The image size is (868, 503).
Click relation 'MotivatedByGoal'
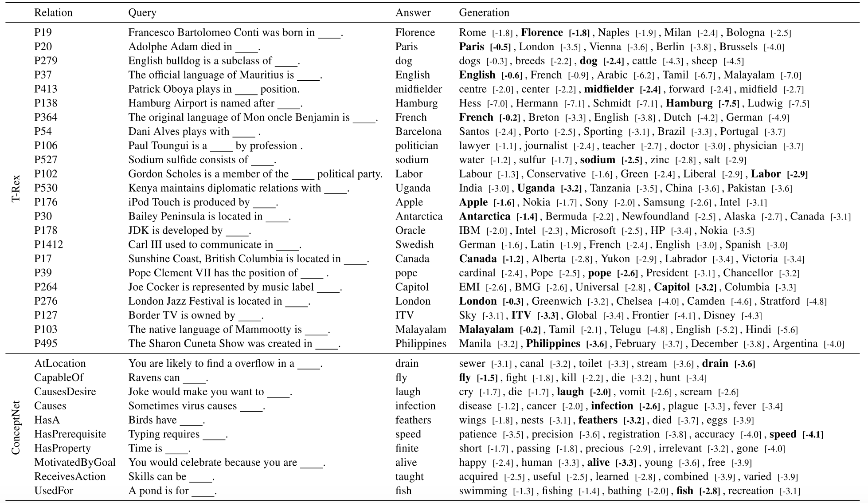pyautogui.click(x=75, y=463)
